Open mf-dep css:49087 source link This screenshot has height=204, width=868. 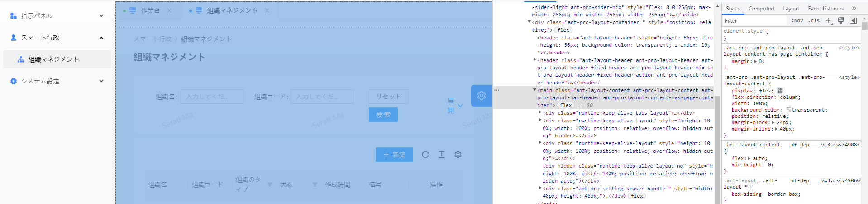[825, 145]
